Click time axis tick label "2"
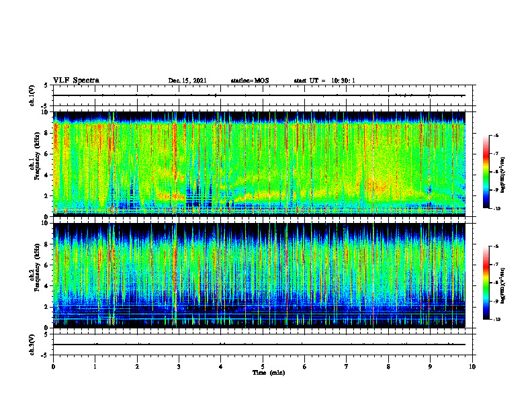532x411 pixels. click(137, 367)
